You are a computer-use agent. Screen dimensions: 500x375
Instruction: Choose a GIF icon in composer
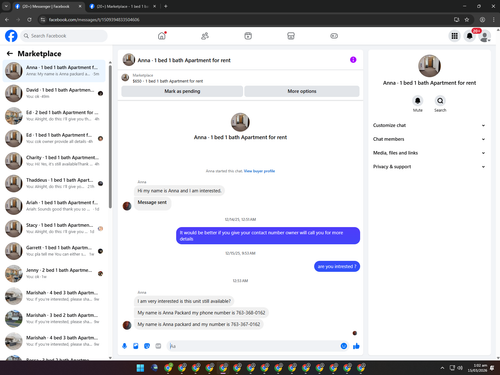pos(158,346)
